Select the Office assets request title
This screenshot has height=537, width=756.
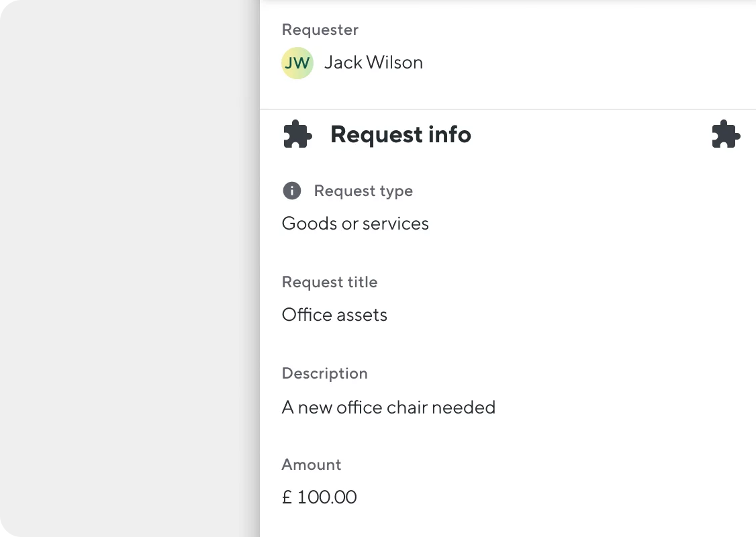coord(334,314)
